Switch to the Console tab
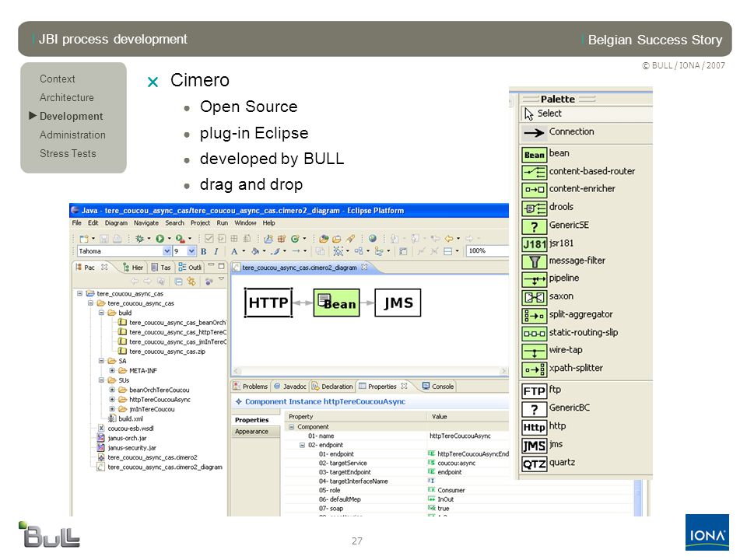The height and width of the screenshot is (560, 747). (438, 387)
